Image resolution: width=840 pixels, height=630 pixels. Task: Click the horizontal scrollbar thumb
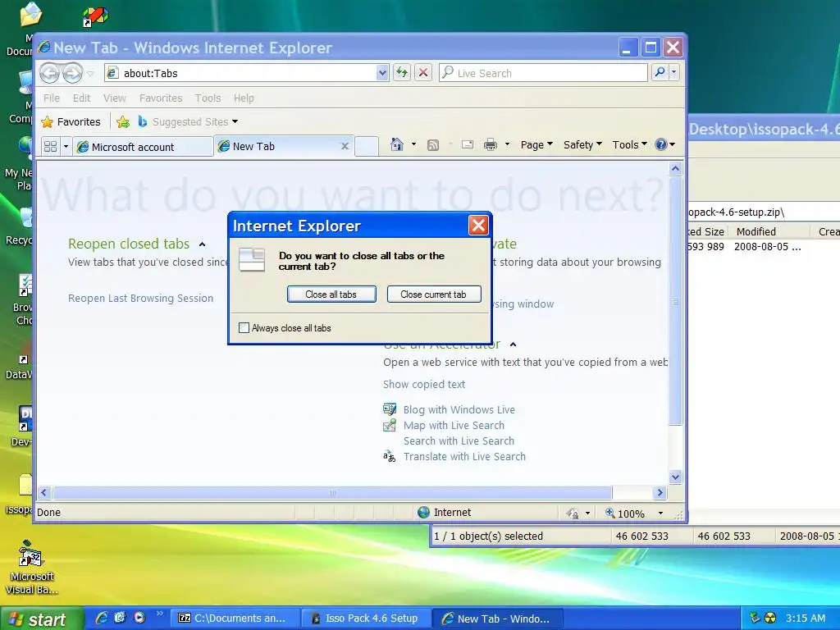point(332,492)
